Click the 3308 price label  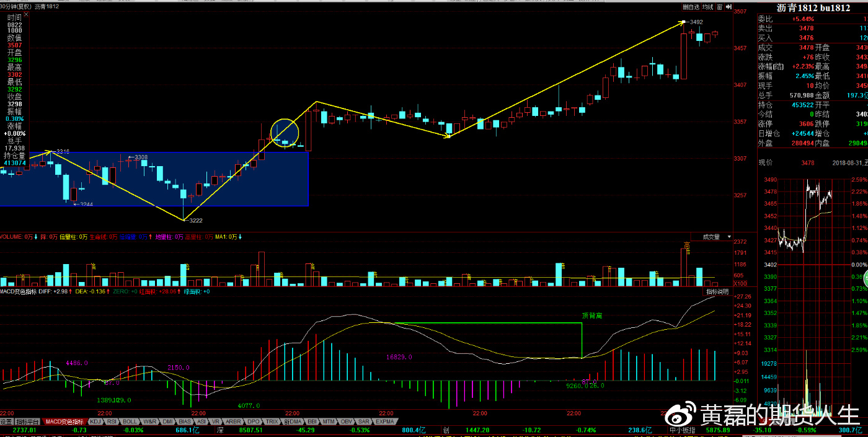(141, 157)
